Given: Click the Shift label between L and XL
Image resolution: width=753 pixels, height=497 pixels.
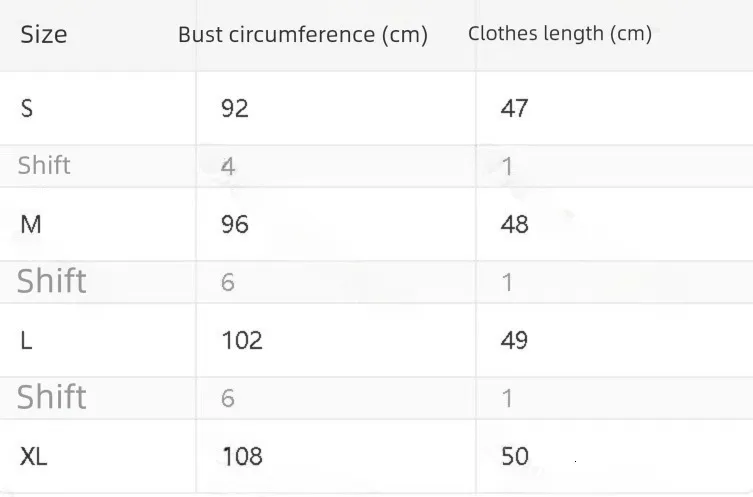Looking at the screenshot, I should click(52, 398).
